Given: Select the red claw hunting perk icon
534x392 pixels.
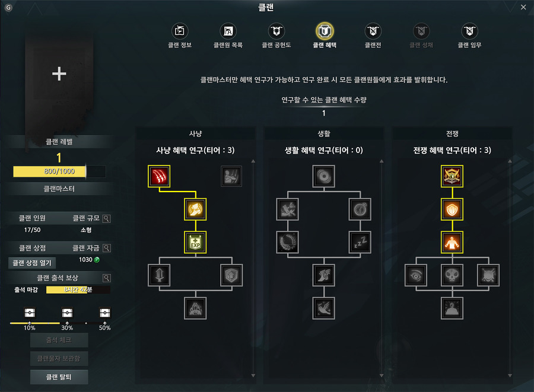Looking at the screenshot, I should point(159,176).
